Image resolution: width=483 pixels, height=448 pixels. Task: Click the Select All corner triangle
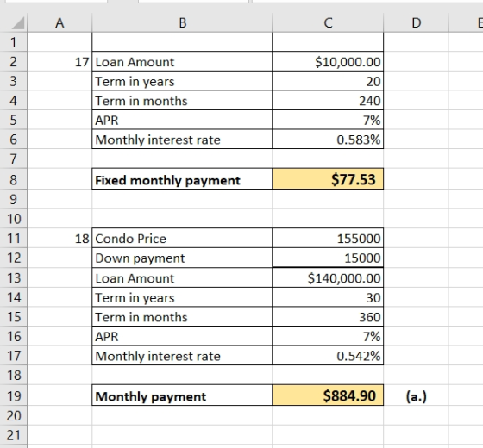click(18, 23)
